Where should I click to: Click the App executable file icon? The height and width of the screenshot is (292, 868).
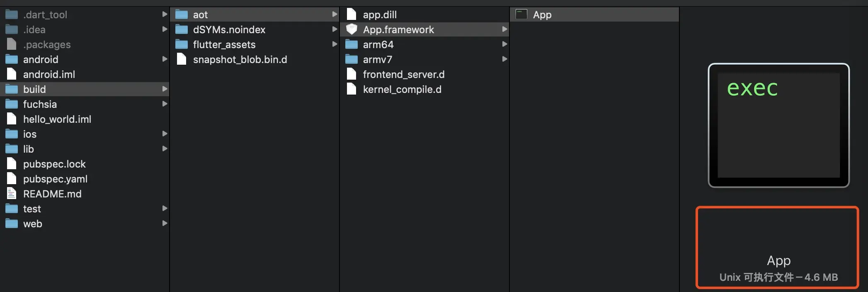[521, 15]
